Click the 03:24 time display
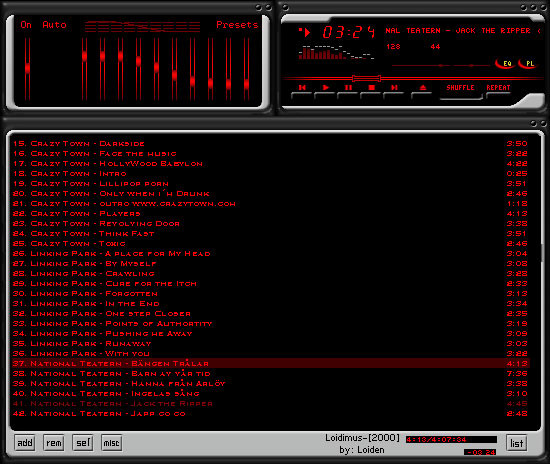The width and height of the screenshot is (550, 464). [348, 32]
